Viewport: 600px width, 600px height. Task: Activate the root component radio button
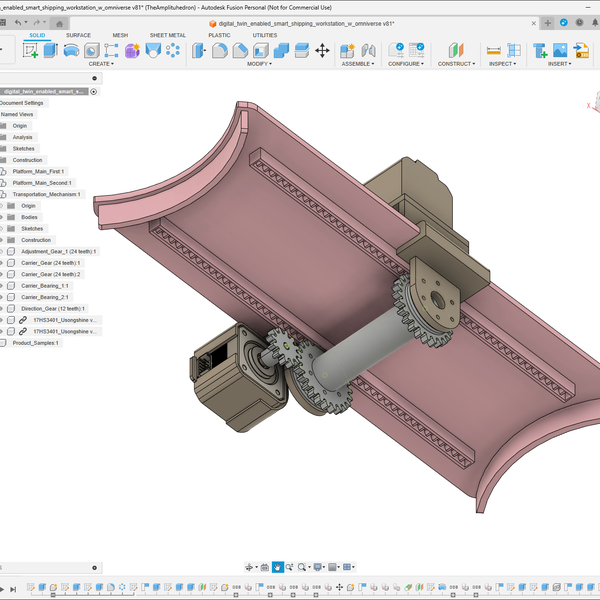(93, 91)
